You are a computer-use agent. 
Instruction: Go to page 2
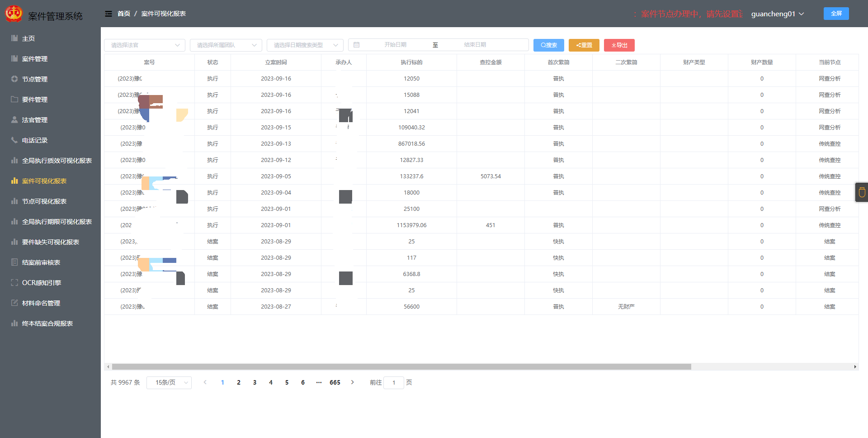[x=239, y=382]
